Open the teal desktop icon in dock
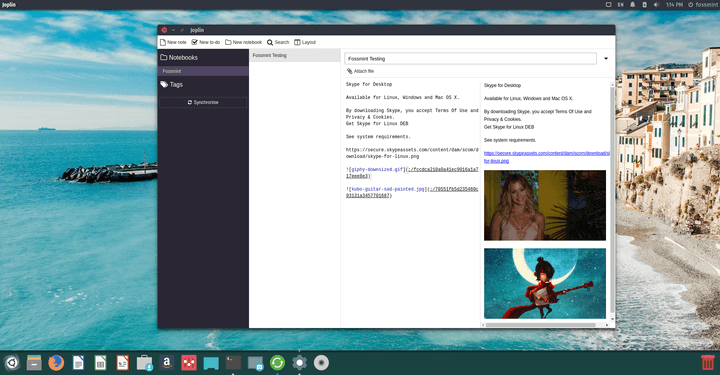 (211, 363)
